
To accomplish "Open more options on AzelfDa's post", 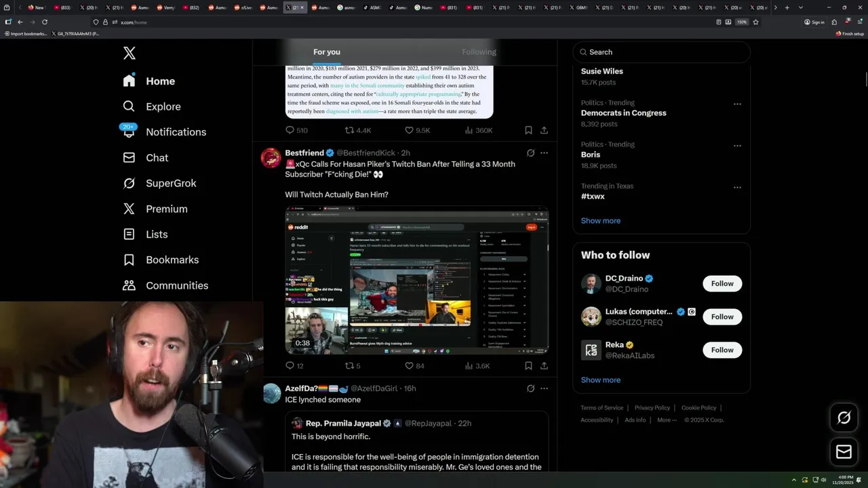I will [x=544, y=388].
